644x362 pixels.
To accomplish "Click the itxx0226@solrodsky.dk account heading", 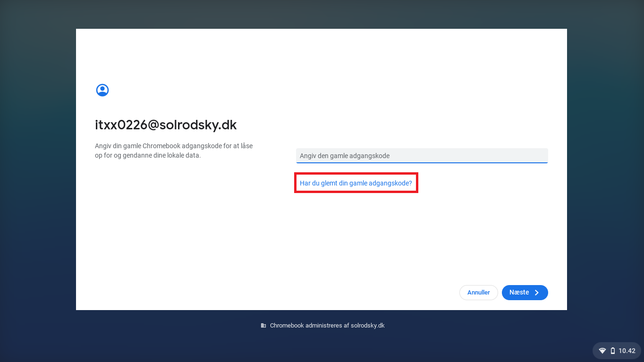I will (x=166, y=125).
